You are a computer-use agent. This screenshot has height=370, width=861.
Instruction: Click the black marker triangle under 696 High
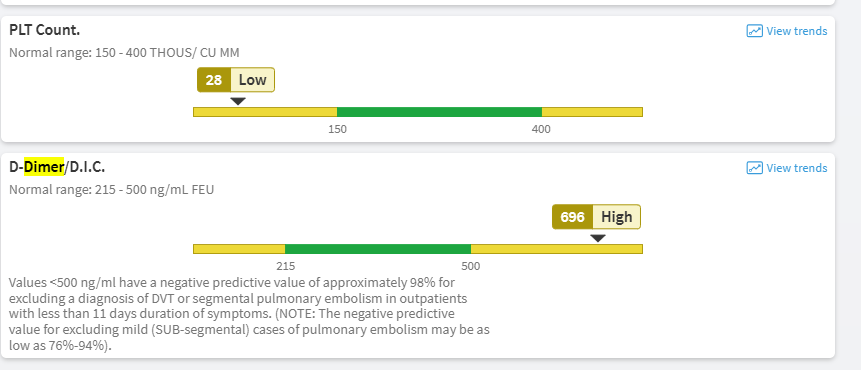click(x=598, y=238)
